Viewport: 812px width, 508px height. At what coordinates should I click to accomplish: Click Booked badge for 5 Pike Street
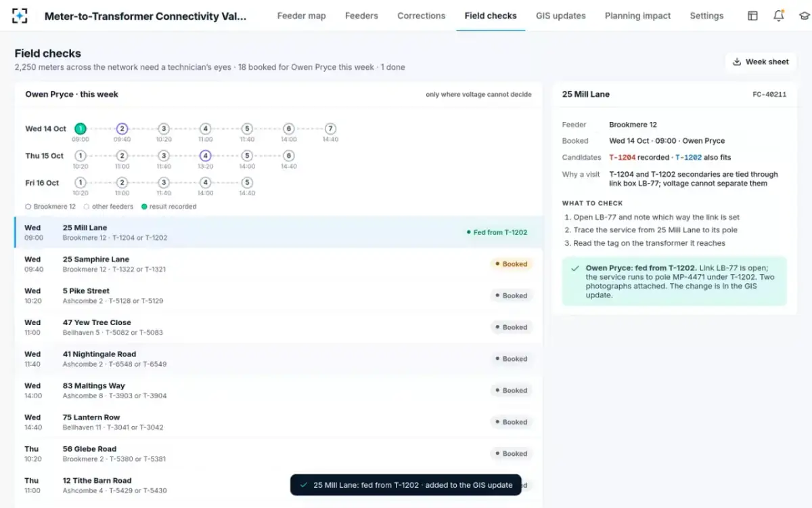click(x=512, y=295)
